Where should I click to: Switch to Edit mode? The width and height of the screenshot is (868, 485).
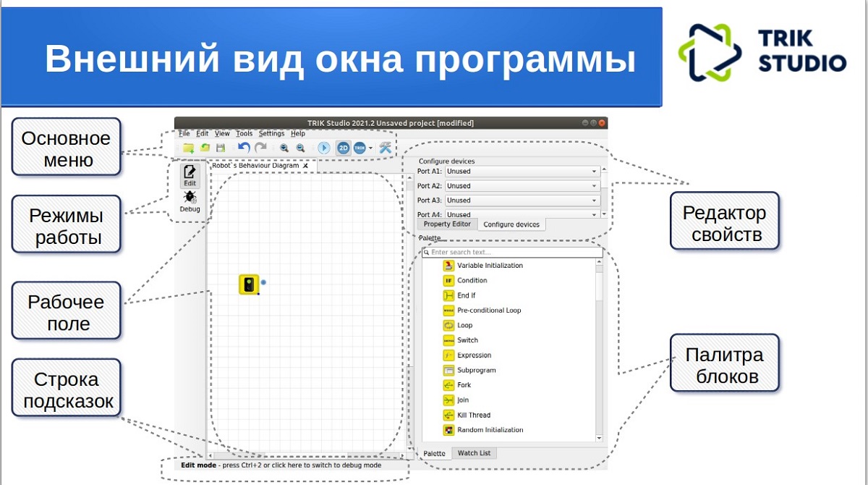(190, 177)
